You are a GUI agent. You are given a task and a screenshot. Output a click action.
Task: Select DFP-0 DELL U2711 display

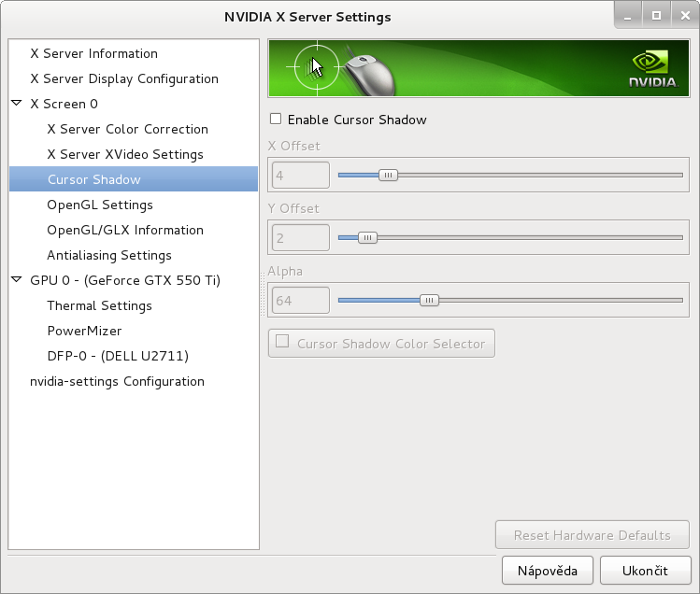pos(118,356)
